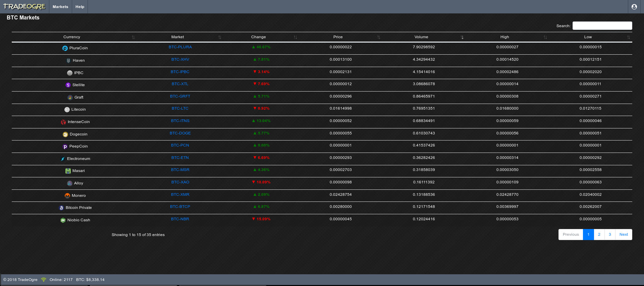Click the IntenseCoin coin icon

63,122
